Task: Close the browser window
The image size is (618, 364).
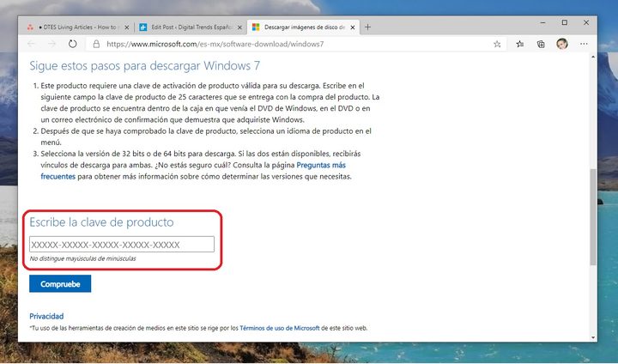Action: click(586, 23)
